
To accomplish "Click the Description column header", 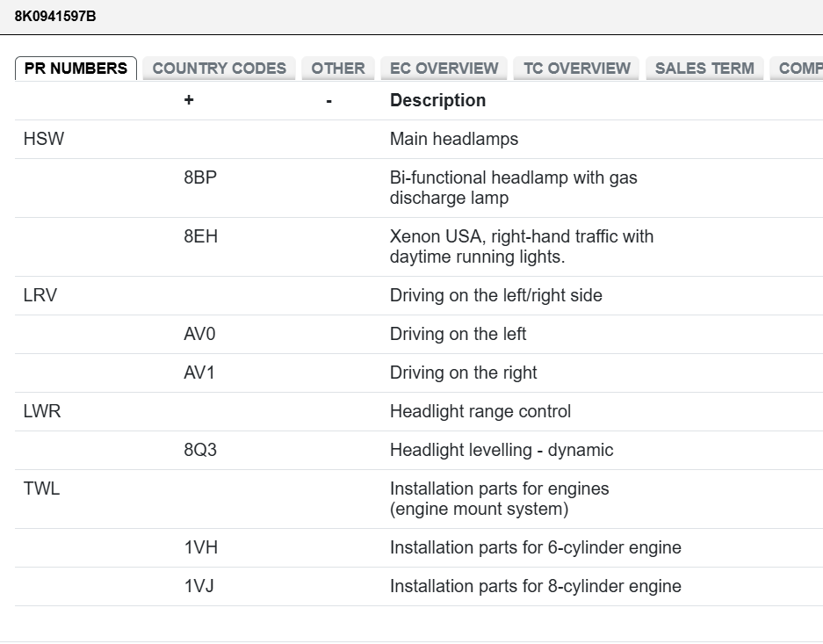I will pyautogui.click(x=437, y=100).
